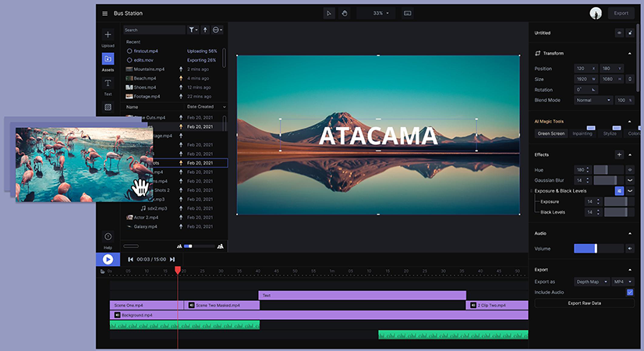
Task: Open the Help icon in sidebar
Action: (108, 236)
